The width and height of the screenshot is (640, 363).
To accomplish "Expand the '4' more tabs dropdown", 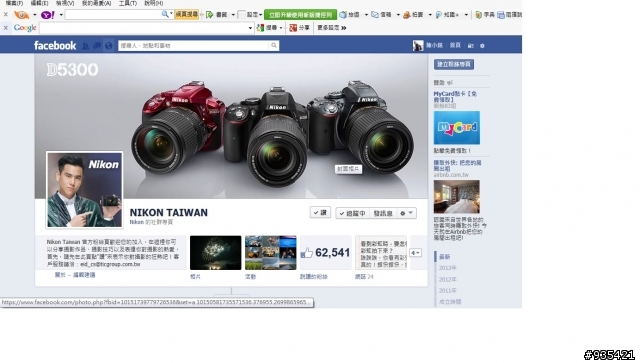I will (415, 253).
